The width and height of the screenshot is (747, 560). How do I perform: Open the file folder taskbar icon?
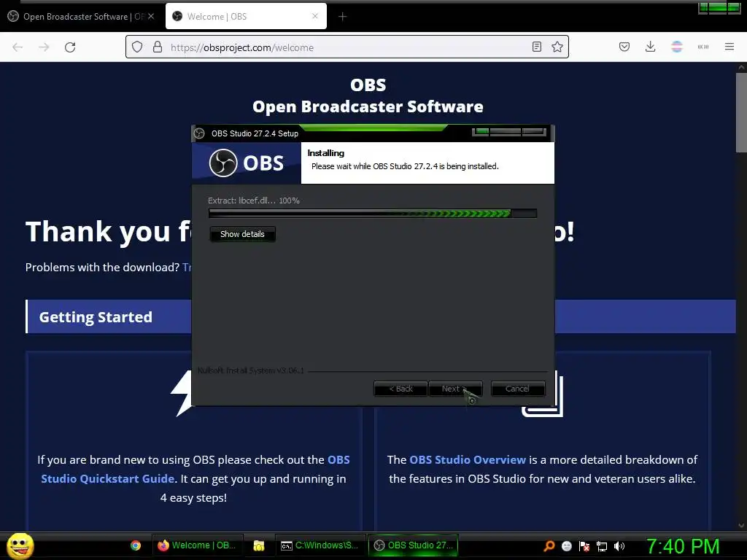click(x=259, y=545)
